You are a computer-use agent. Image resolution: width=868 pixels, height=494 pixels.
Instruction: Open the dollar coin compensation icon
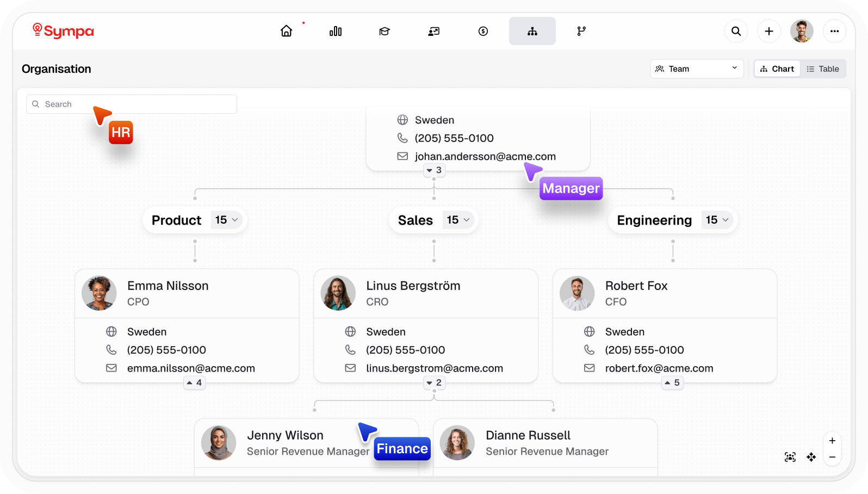coord(483,31)
